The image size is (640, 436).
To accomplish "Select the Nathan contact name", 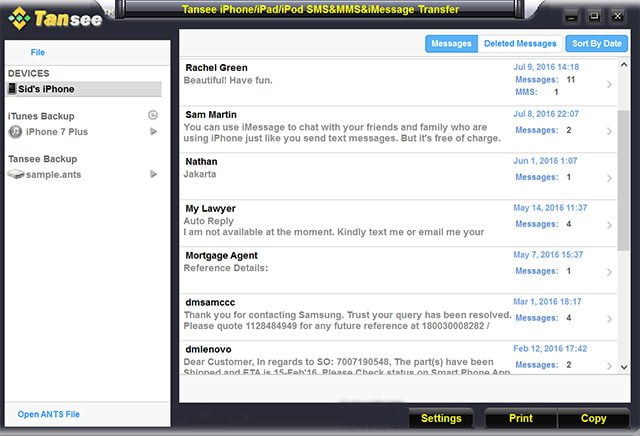I will [201, 162].
